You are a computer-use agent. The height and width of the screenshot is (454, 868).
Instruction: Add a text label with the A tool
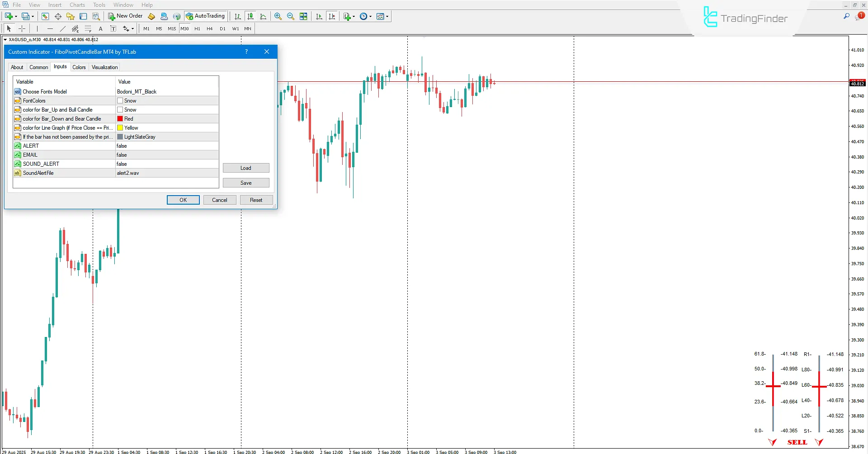[x=100, y=28]
